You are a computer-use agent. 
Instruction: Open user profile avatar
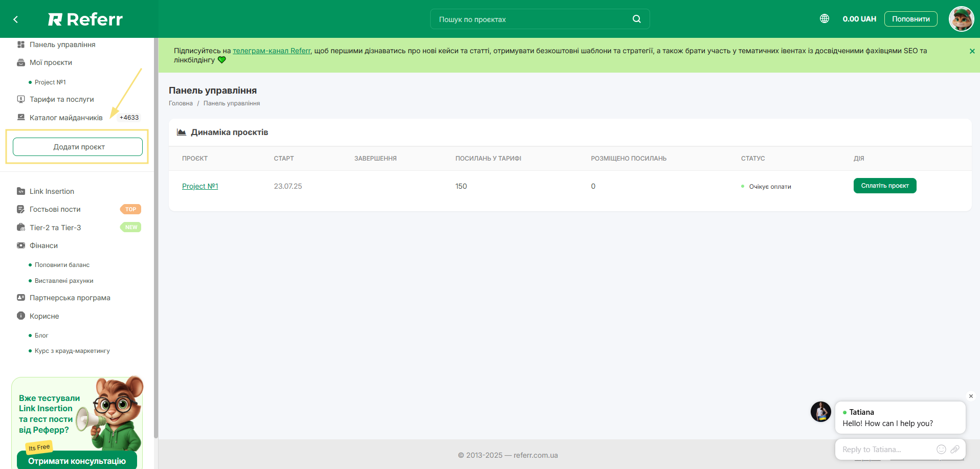point(961,19)
